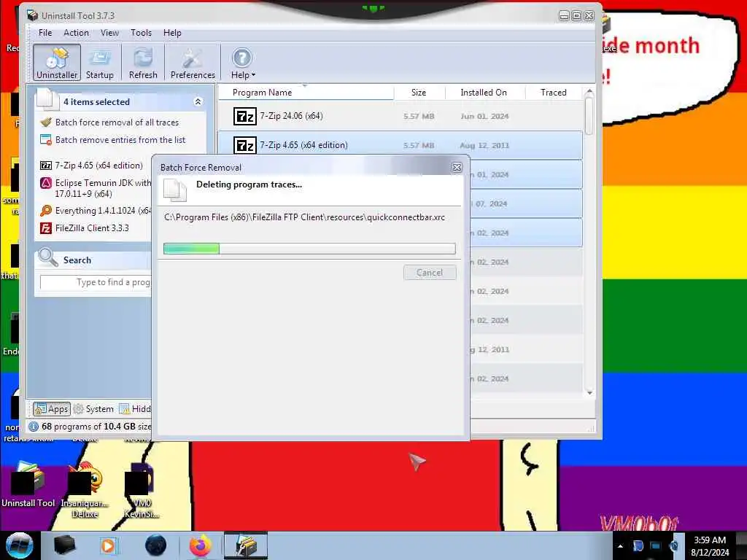Open the Startup toolbar section
Viewport: 747px width, 560px height.
click(99, 63)
